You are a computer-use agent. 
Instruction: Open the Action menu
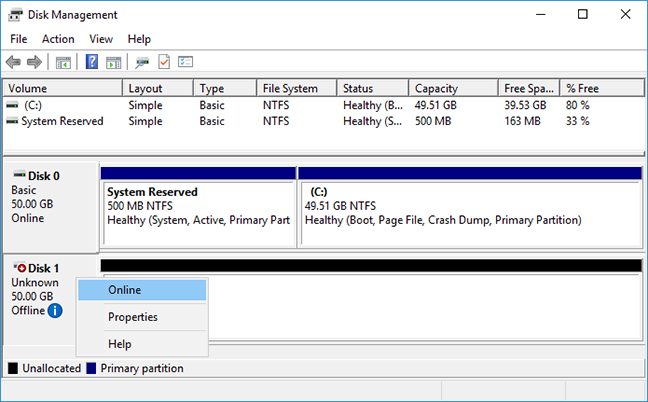pyautogui.click(x=58, y=39)
